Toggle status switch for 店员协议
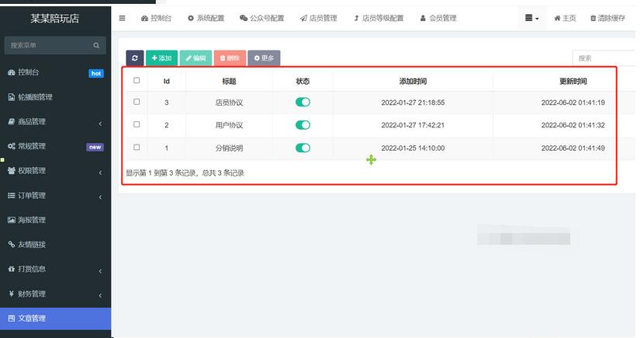Screen dimensions: 644x338 (303, 102)
